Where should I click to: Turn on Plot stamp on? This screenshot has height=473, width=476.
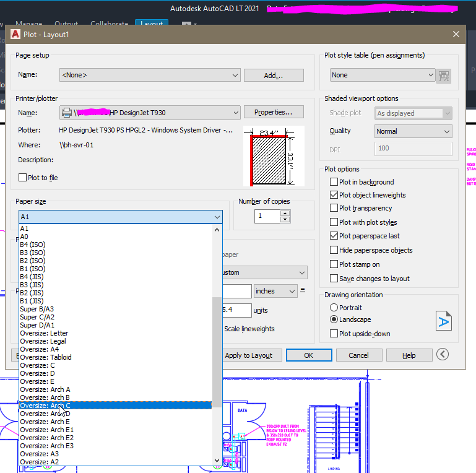334,264
